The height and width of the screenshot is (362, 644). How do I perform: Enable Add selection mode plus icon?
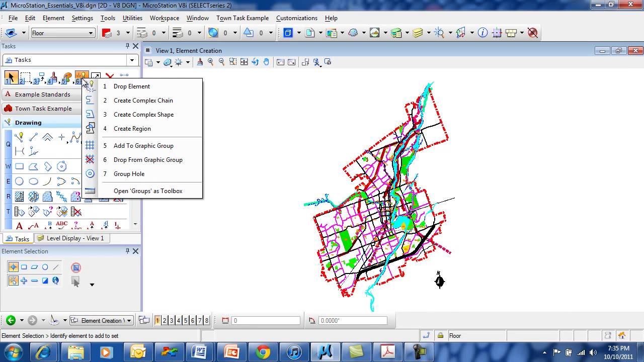(24, 281)
